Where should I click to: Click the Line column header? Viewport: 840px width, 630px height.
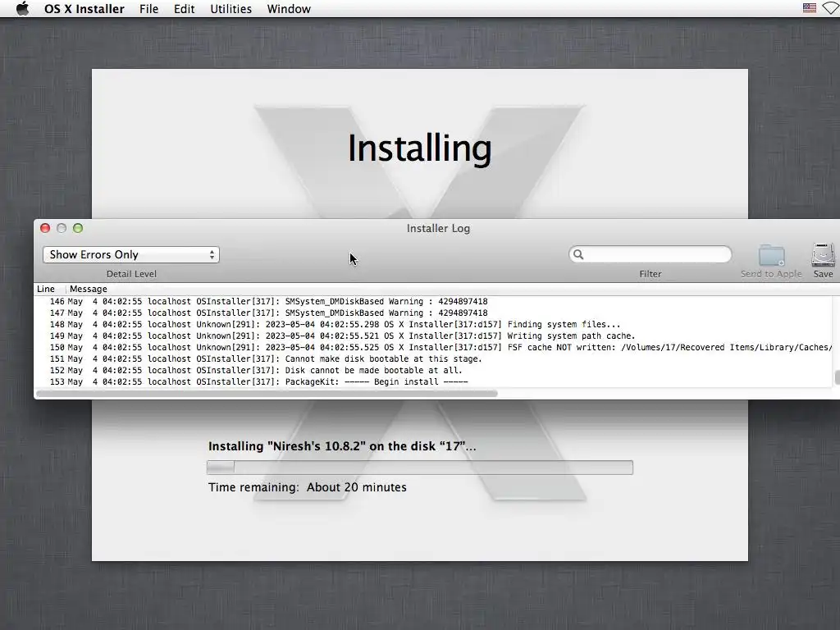tap(46, 289)
